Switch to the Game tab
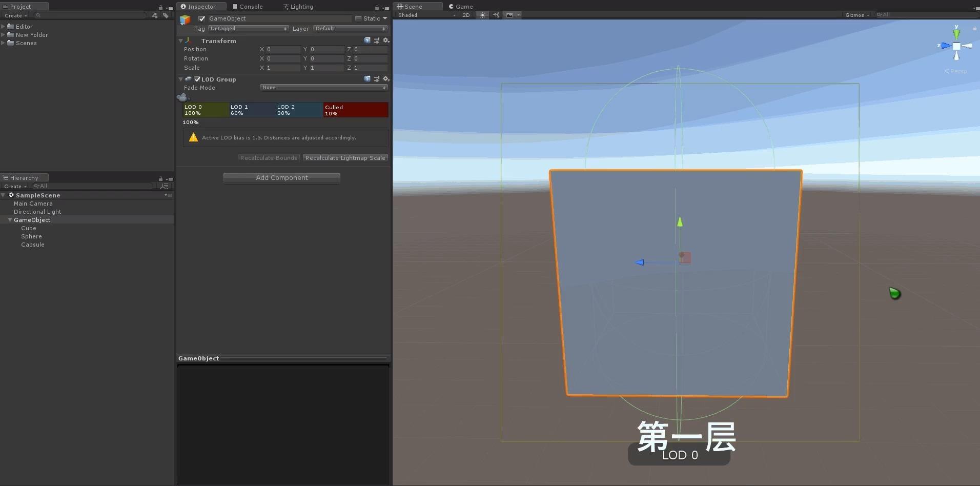 [x=461, y=6]
